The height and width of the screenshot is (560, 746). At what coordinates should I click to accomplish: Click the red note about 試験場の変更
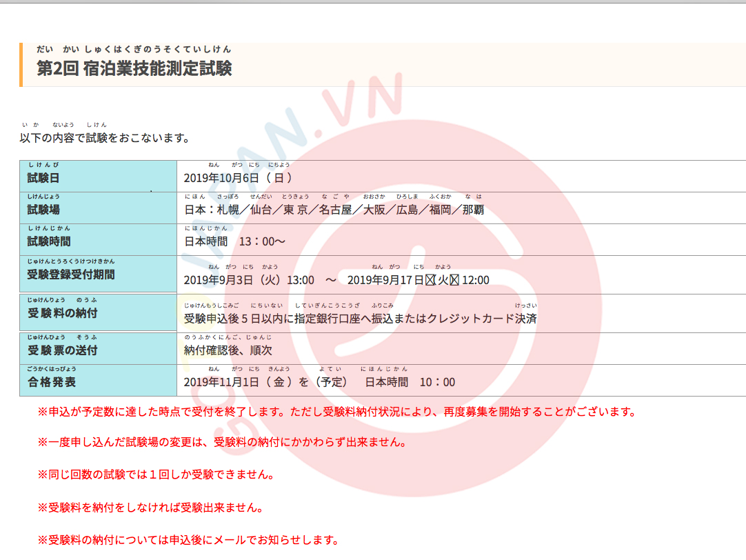[222, 442]
